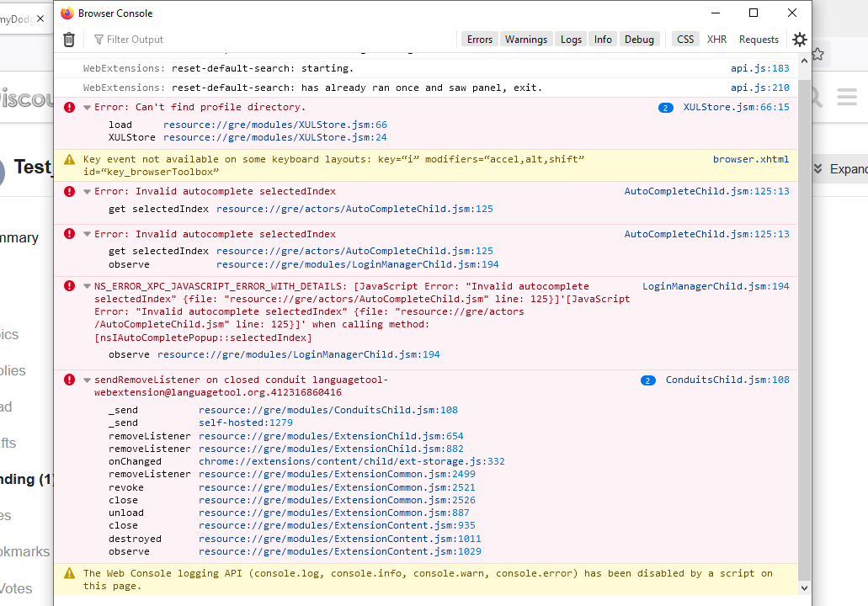
Task: Open api.js:210 source link
Action: 760,88
